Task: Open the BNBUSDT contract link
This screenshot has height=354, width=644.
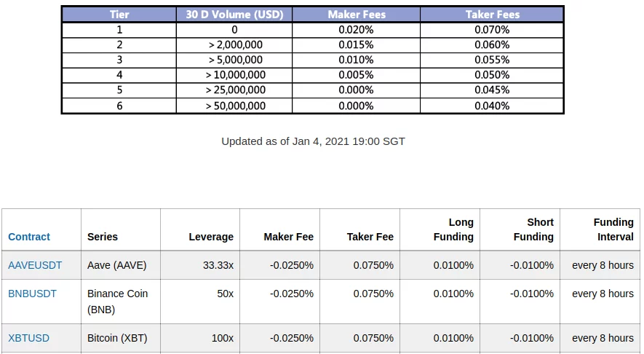Action: 32,294
